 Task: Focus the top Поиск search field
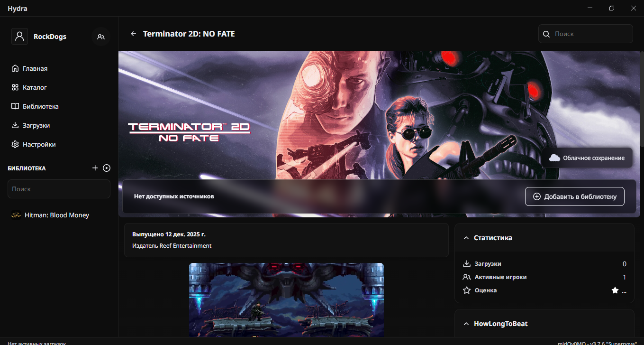586,34
